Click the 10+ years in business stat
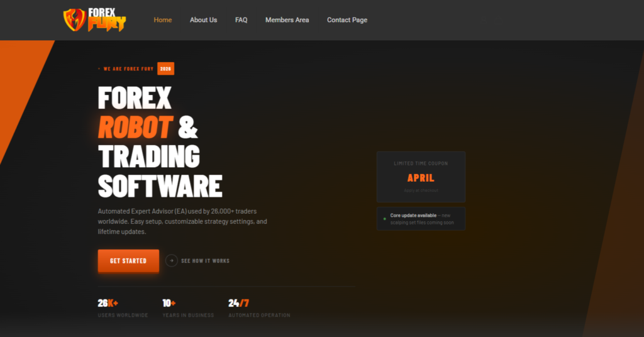 [188, 308]
